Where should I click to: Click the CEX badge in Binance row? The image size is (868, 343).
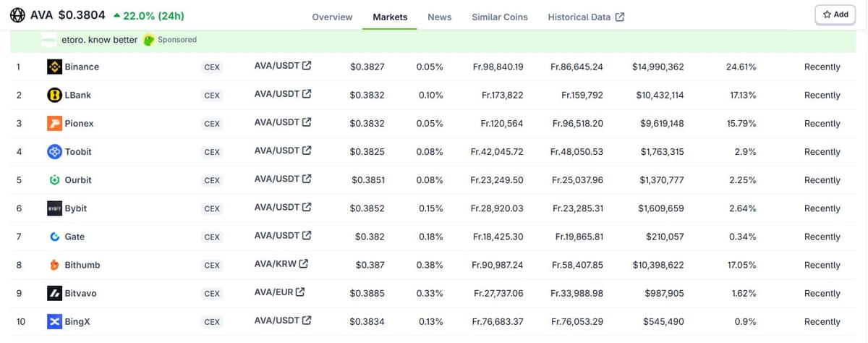pyautogui.click(x=212, y=67)
